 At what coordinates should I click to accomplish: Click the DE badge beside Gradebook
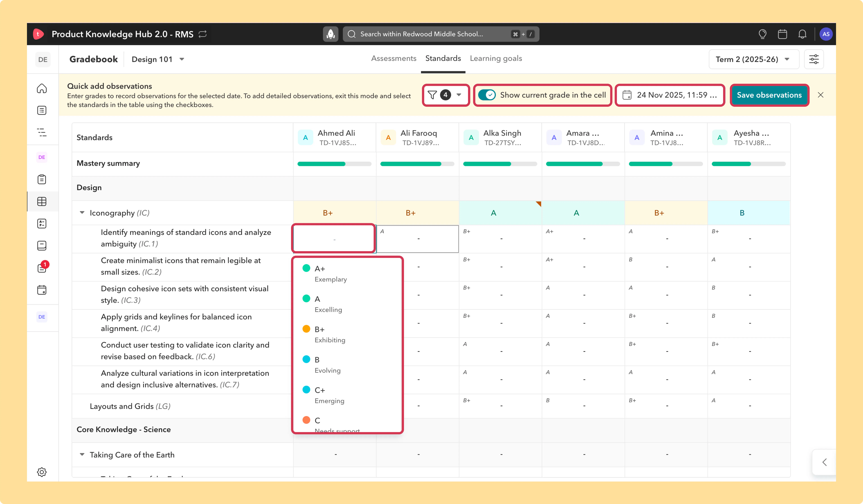coord(43,59)
